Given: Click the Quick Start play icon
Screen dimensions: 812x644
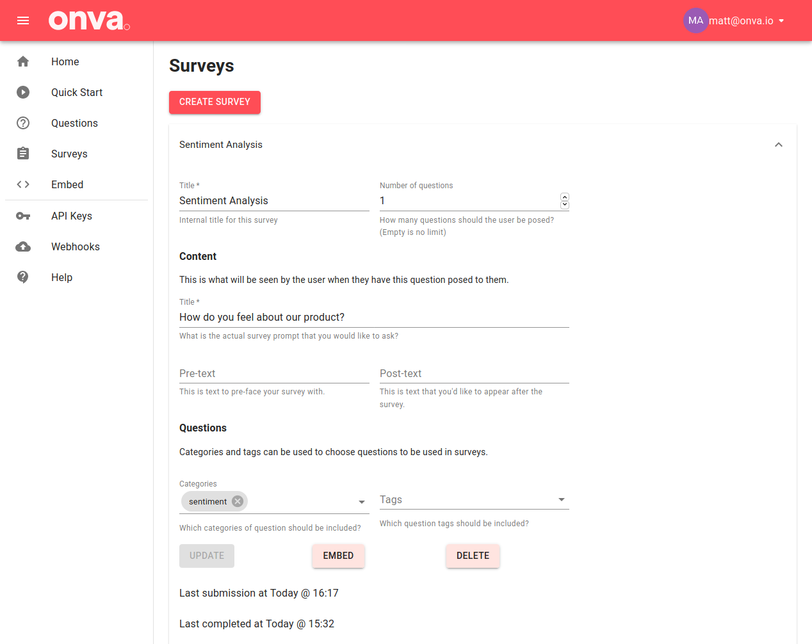Looking at the screenshot, I should [23, 92].
